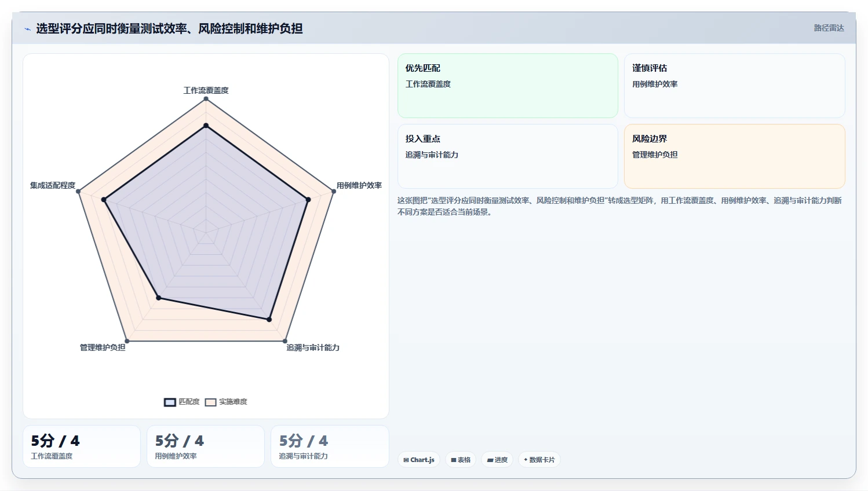Click the 匹配度 point on 用例维护效率 axis
The image size is (868, 491).
tap(308, 200)
